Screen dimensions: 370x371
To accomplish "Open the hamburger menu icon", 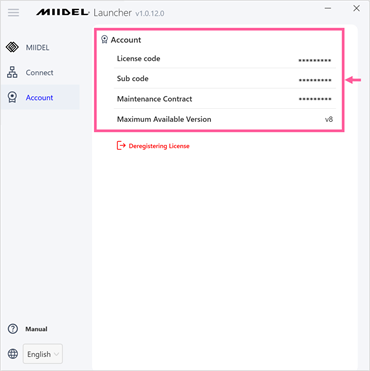I will [14, 13].
